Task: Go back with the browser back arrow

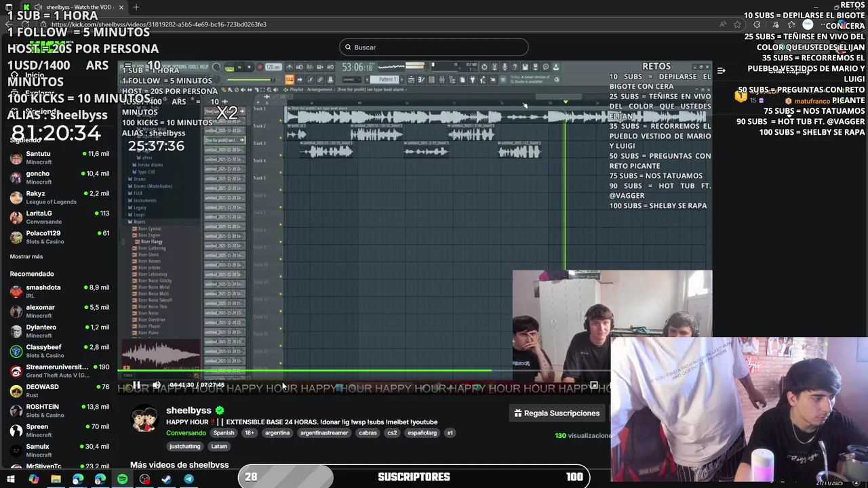Action: pyautogui.click(x=10, y=24)
